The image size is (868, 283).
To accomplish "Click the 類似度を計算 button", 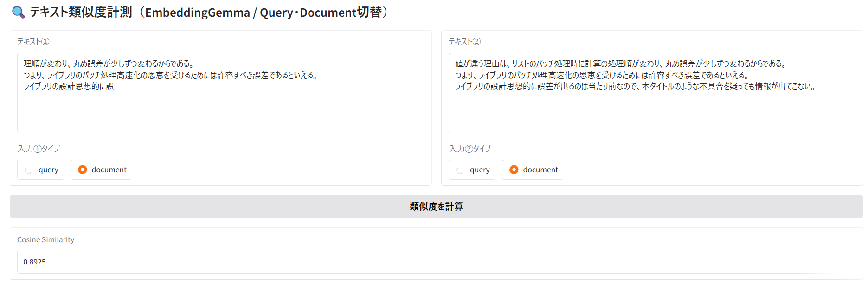I will 436,207.
